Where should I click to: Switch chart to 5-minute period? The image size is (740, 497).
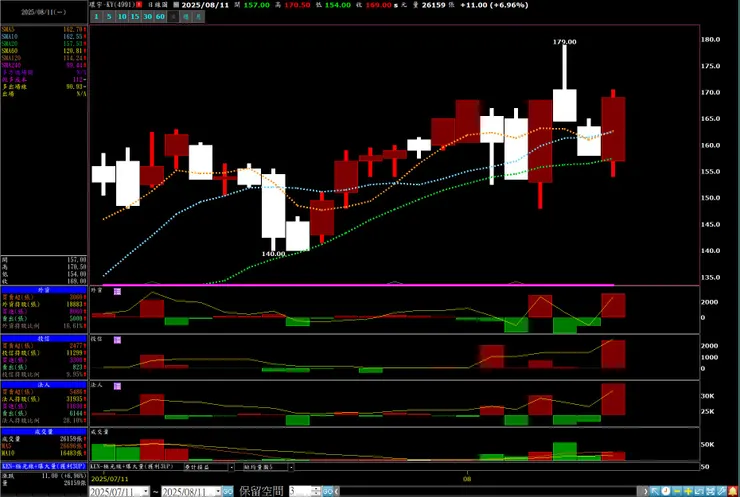pos(109,17)
